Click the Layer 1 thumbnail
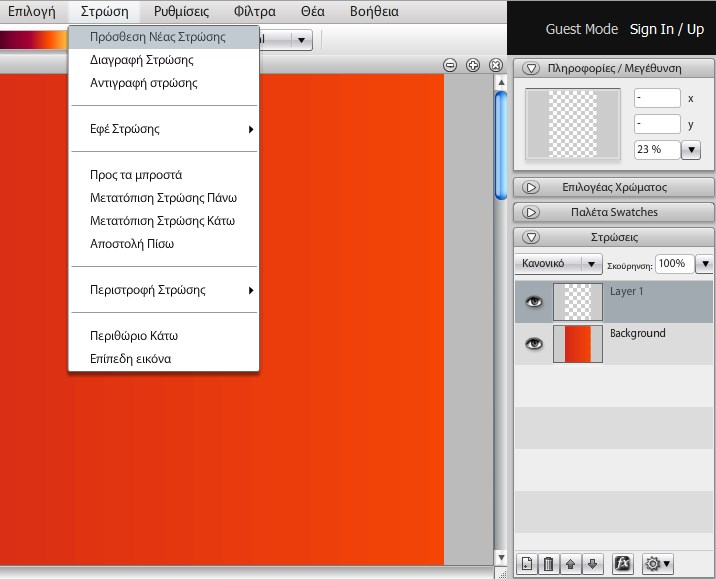 point(578,302)
